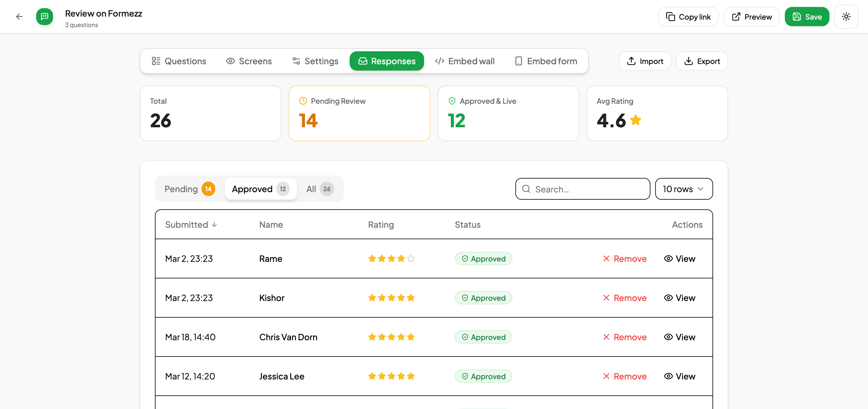Image resolution: width=868 pixels, height=409 pixels.
Task: Save the form
Action: (807, 17)
